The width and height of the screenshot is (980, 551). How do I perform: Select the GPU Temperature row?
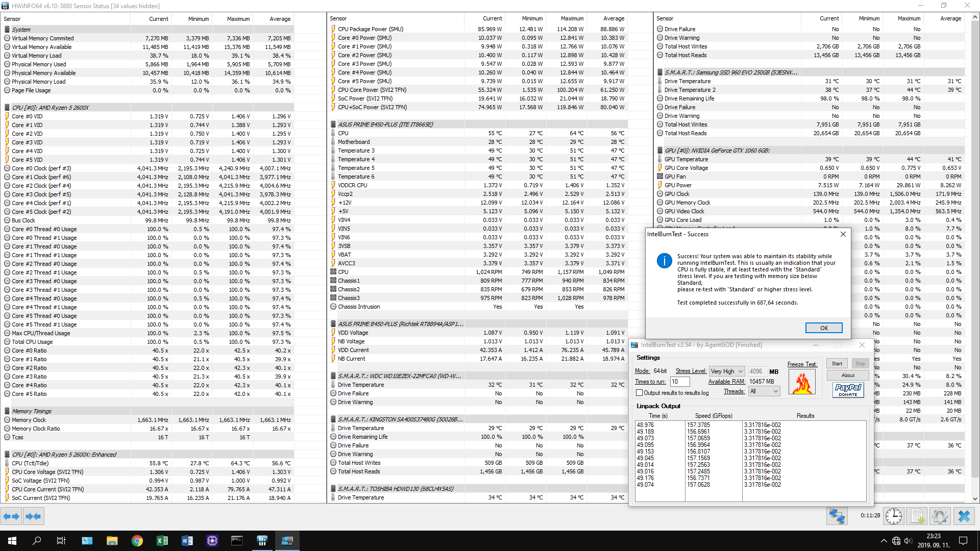pos(810,159)
